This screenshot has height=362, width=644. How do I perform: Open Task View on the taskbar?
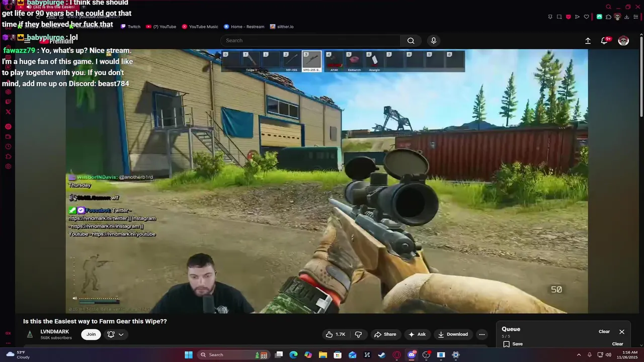point(279,355)
